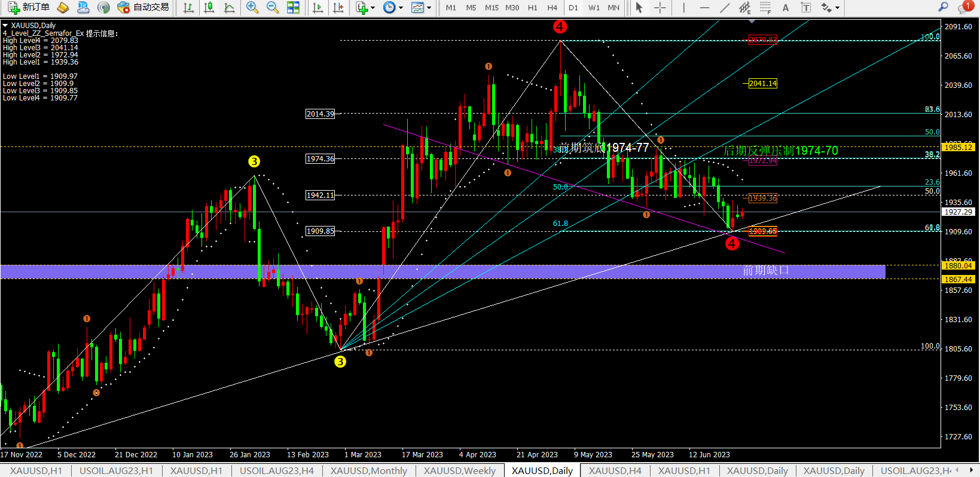Pick the Fibonacci retracement tool
This screenshot has height=477, width=980.
click(x=765, y=7)
